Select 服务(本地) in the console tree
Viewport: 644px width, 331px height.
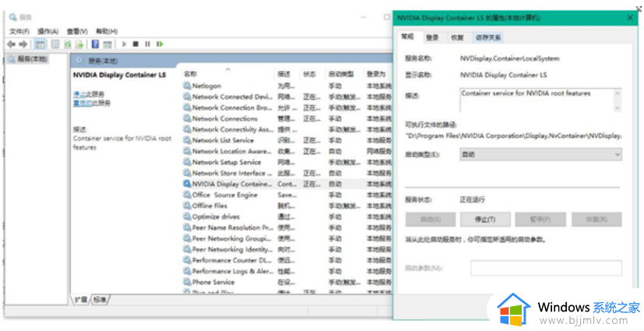[x=28, y=59]
